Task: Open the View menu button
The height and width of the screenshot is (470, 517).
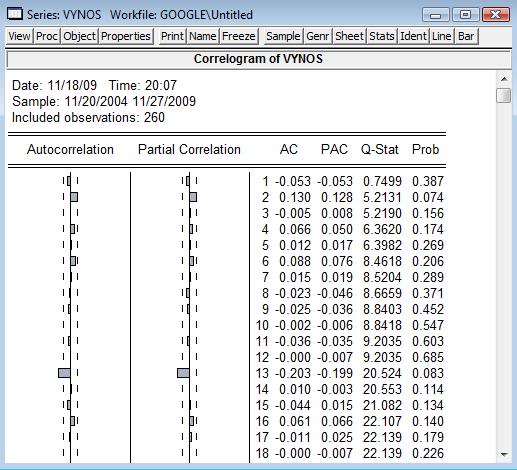Action: [x=19, y=36]
